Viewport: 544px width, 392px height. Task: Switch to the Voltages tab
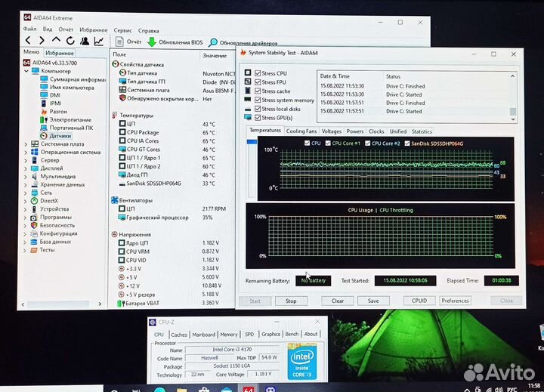tap(332, 131)
